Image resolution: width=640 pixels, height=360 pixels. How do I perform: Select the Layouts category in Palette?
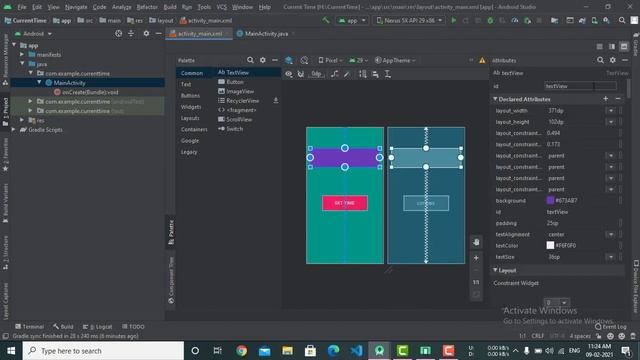190,118
